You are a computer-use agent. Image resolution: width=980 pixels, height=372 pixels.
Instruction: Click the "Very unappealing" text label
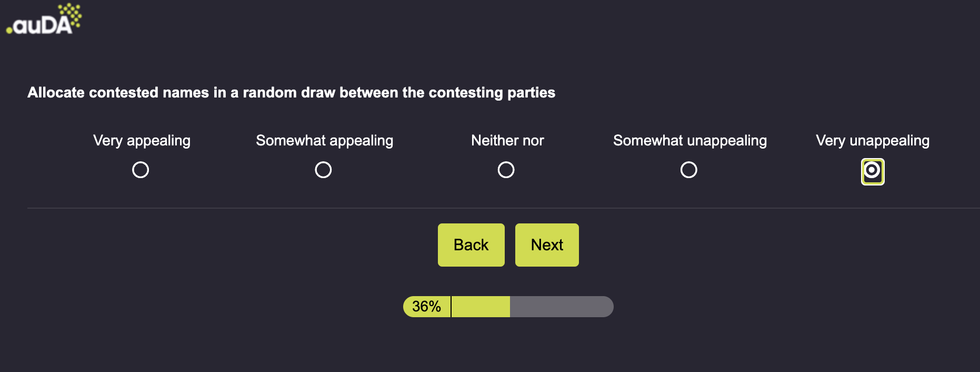point(872,141)
